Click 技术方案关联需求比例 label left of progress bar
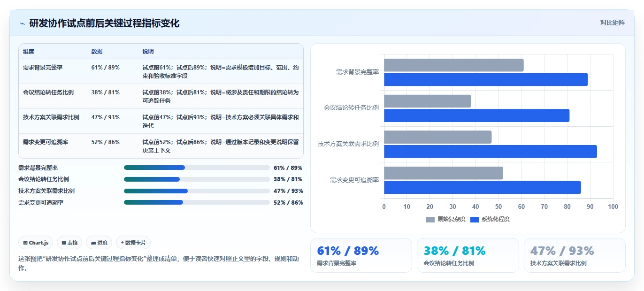The height and width of the screenshot is (291, 644). tap(46, 191)
